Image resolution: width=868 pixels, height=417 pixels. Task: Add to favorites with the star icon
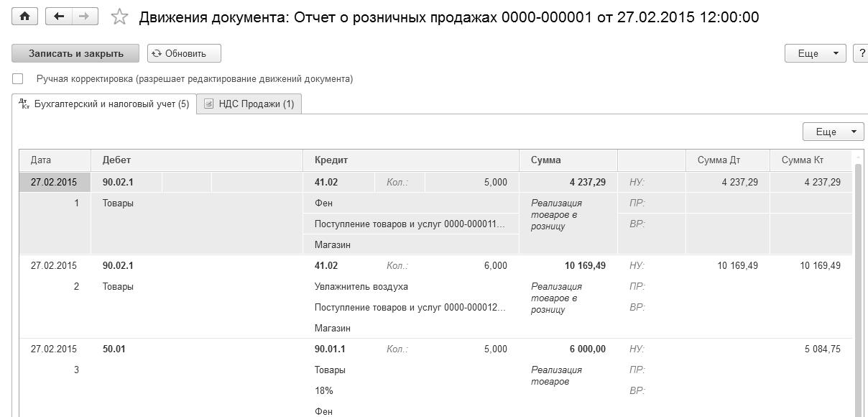[x=120, y=17]
